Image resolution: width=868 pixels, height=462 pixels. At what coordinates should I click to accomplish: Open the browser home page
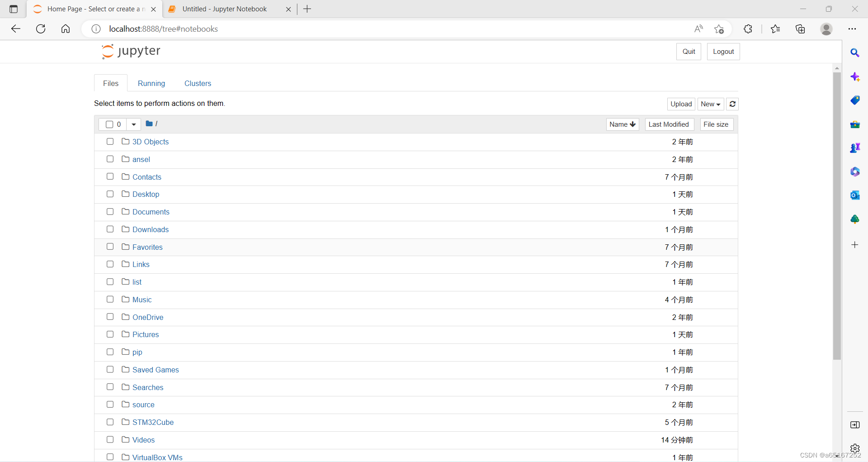click(x=66, y=29)
